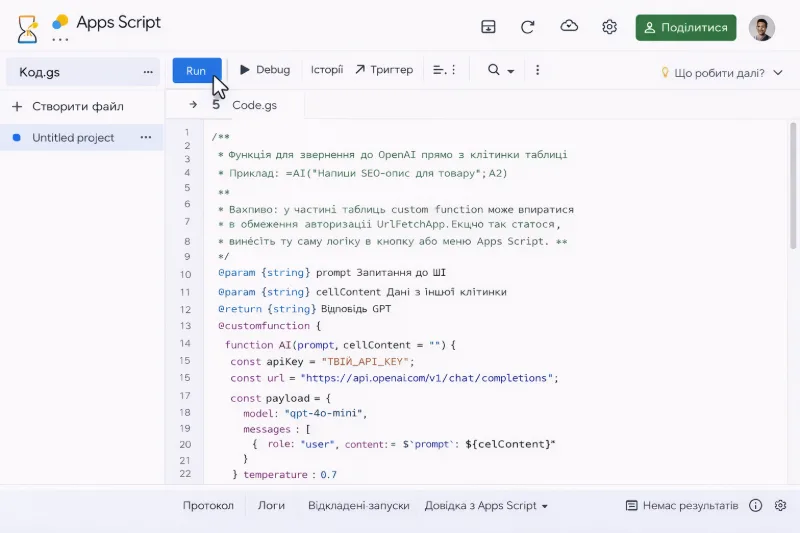
Task: Click three dots under Apps Script logo
Action: coord(60,39)
